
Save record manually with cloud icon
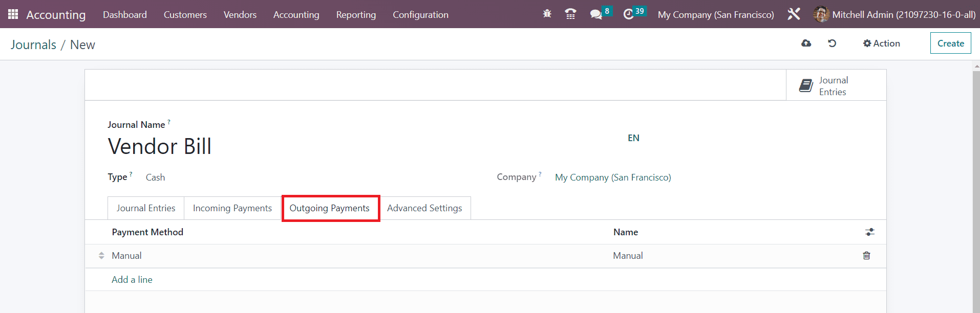(806, 43)
